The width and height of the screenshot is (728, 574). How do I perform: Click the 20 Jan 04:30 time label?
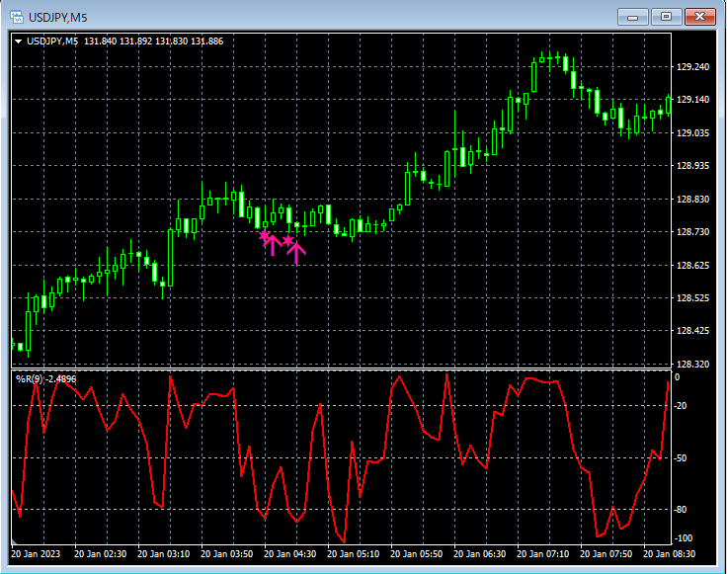pyautogui.click(x=289, y=554)
